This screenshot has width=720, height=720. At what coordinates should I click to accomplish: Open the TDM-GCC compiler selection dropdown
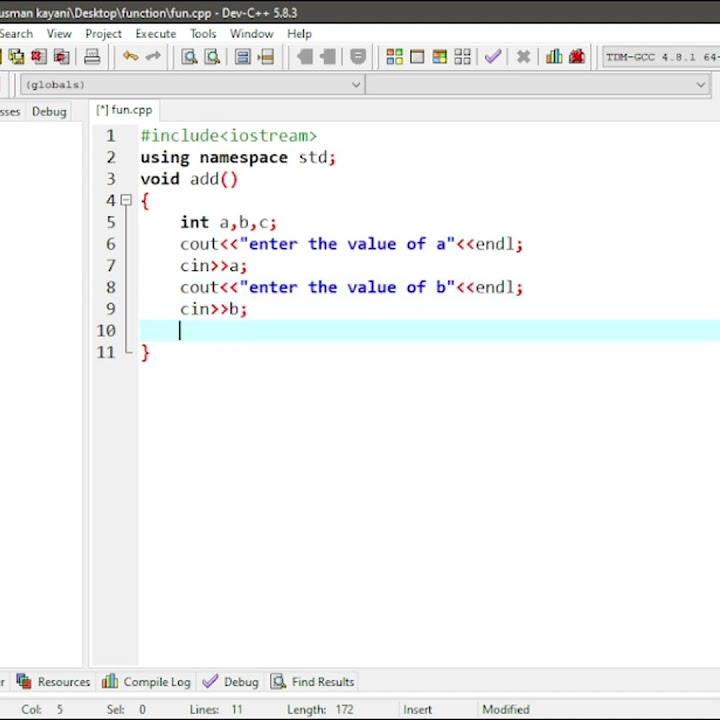point(661,57)
